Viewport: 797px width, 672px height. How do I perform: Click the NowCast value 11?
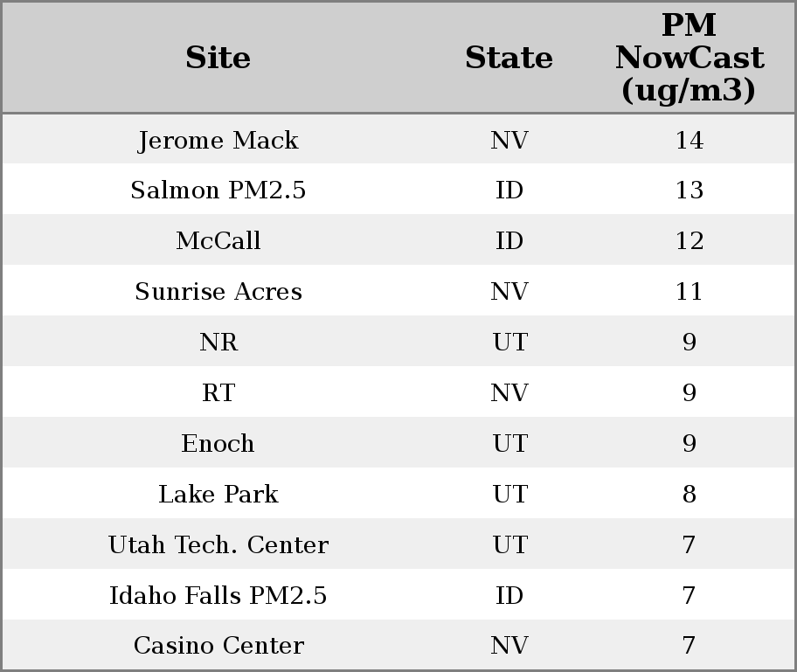point(689,292)
